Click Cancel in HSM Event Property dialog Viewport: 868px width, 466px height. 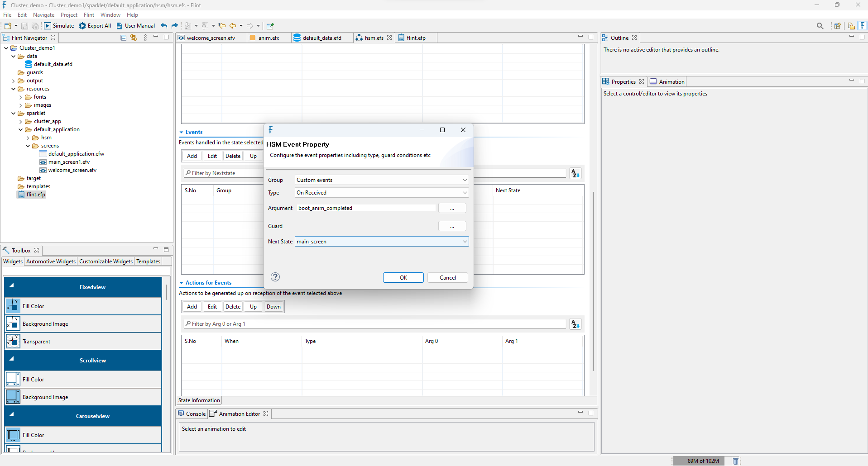(x=448, y=278)
